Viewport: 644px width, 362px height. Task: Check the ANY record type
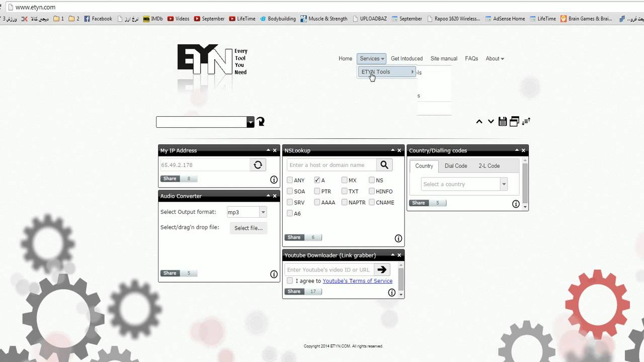coord(290,180)
